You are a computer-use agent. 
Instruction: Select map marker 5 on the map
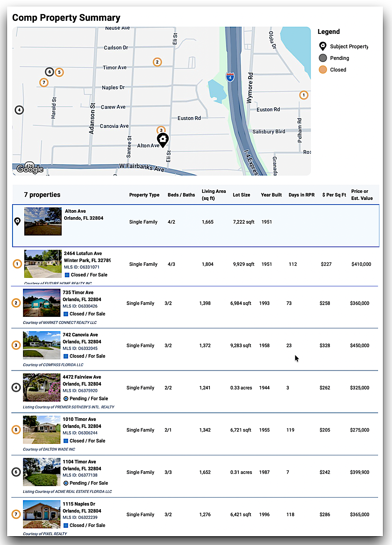(59, 72)
